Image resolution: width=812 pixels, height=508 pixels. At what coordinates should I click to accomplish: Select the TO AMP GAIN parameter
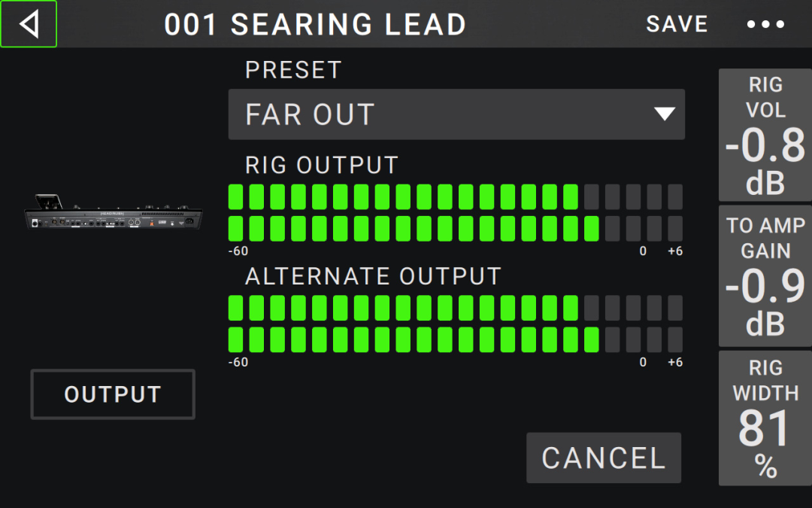765,275
